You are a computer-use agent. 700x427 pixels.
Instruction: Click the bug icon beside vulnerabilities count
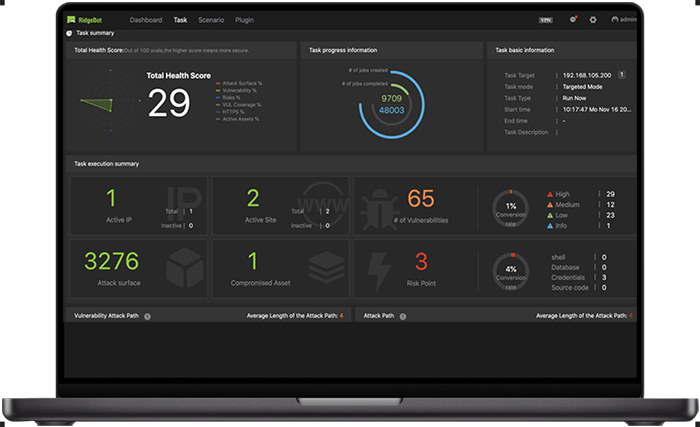pos(380,203)
